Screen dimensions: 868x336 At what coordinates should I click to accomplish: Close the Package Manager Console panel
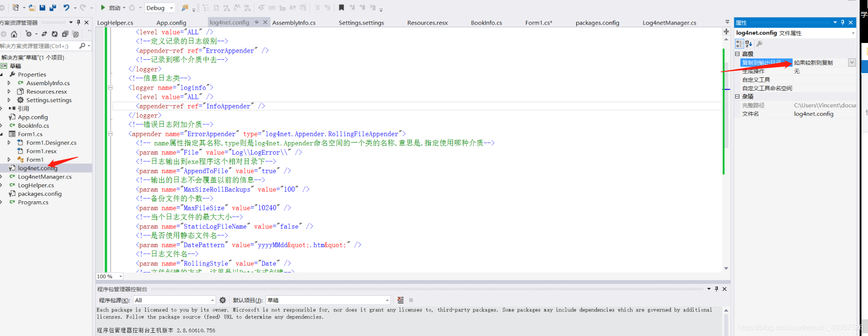pyautogui.click(x=725, y=289)
